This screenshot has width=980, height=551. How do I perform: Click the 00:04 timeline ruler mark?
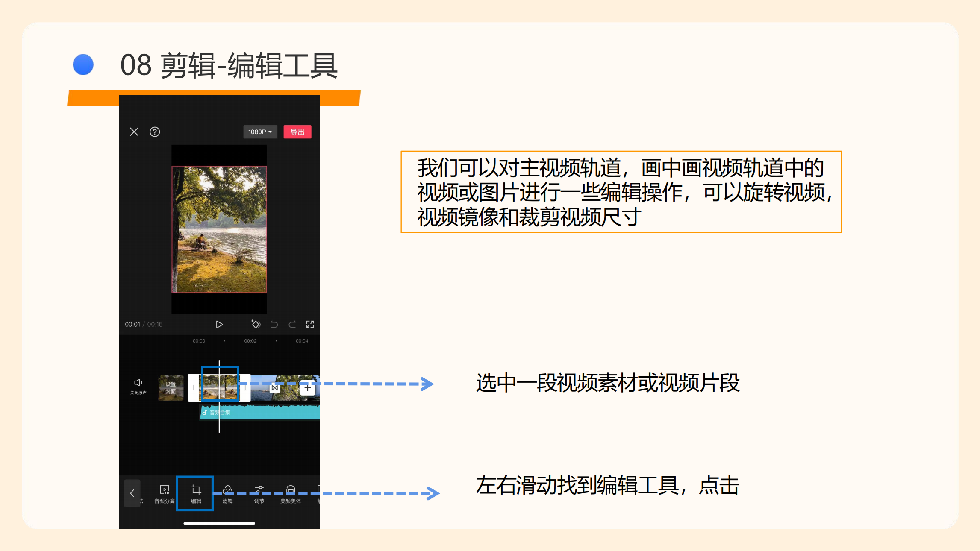coord(302,341)
